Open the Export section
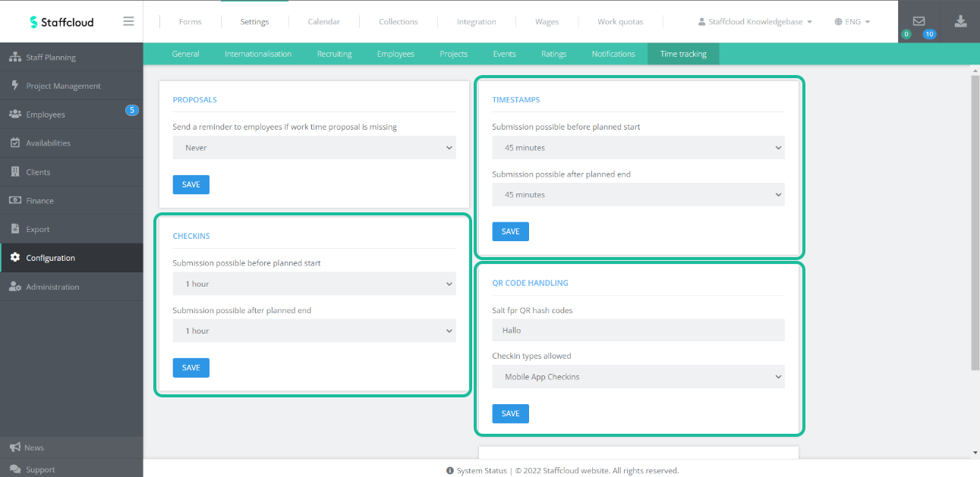980x477 pixels. point(36,229)
